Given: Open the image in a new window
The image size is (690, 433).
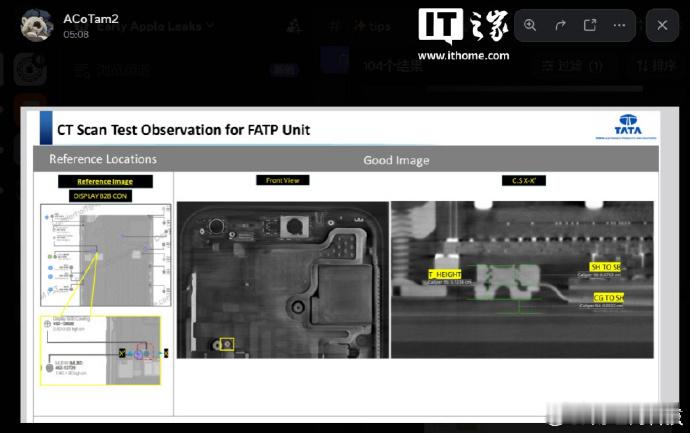Looking at the screenshot, I should pyautogui.click(x=590, y=25).
